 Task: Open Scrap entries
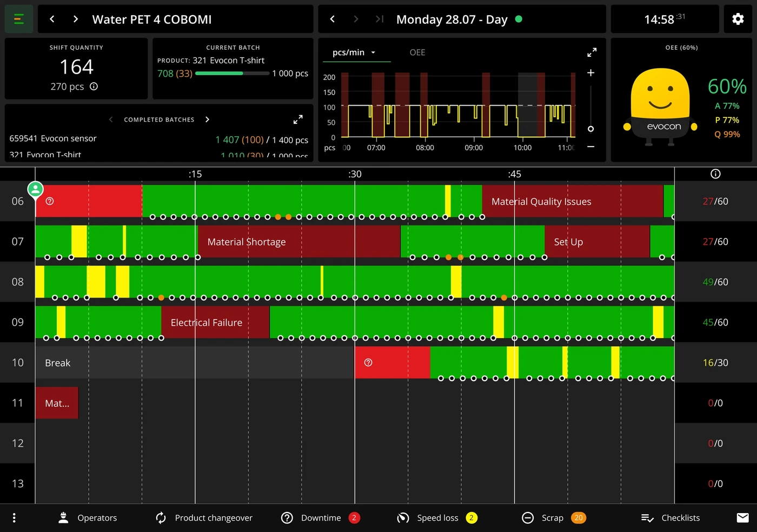(553, 518)
